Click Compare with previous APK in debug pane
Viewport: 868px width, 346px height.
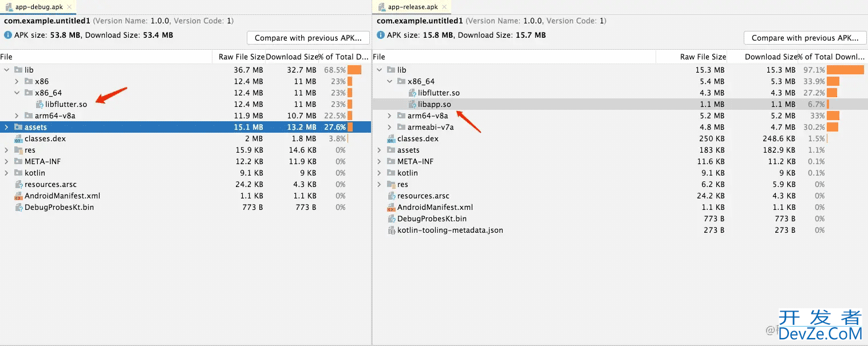coord(309,38)
